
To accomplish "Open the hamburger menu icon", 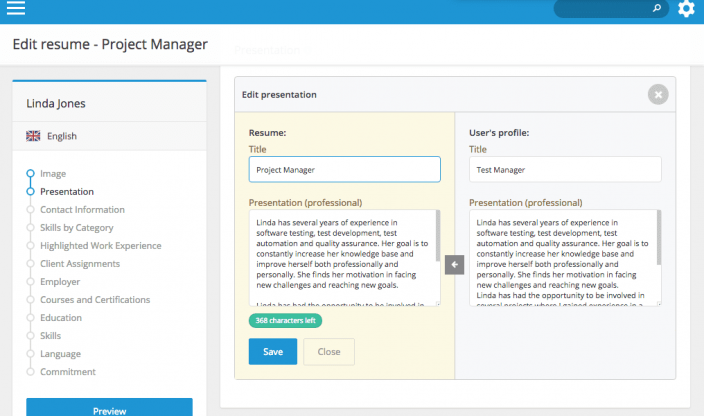I will tap(16, 10).
